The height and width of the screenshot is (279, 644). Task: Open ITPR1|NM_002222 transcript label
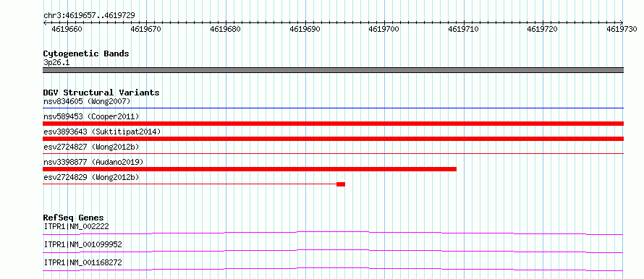[76, 226]
